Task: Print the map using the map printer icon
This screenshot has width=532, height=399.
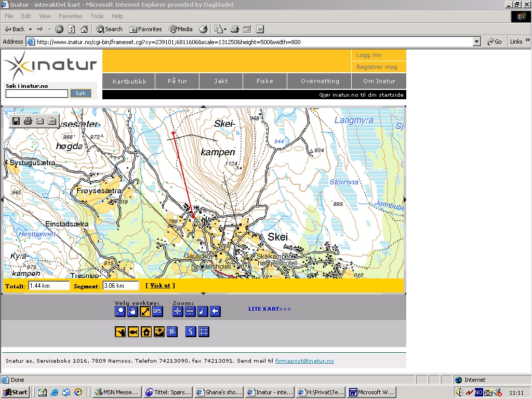Action: 28,121
